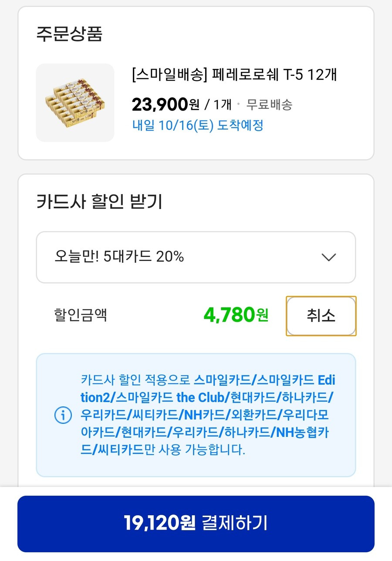Tap the 1개 quantity text
This screenshot has width=392, height=561.
[222, 105]
